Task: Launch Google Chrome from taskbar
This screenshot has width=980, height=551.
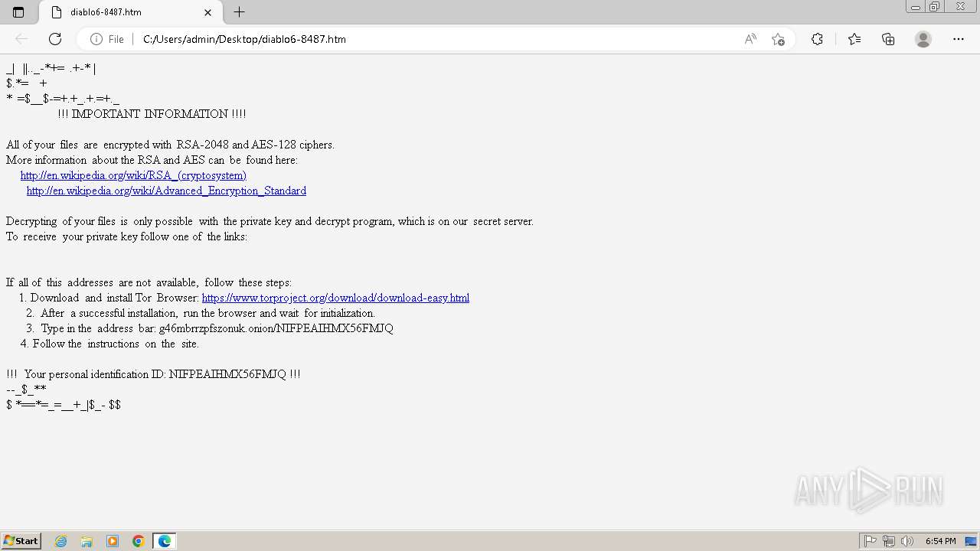Action: click(139, 541)
